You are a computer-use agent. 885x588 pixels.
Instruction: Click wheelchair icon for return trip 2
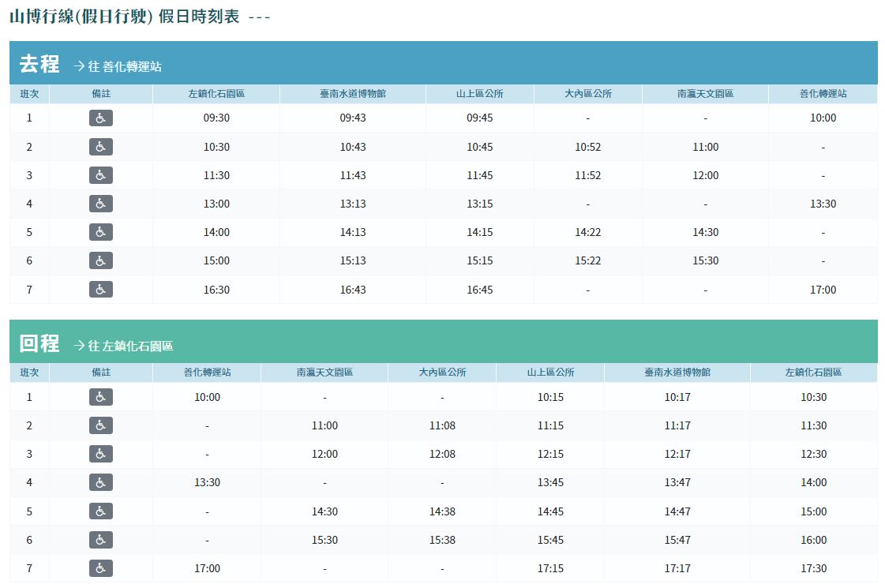click(x=100, y=425)
